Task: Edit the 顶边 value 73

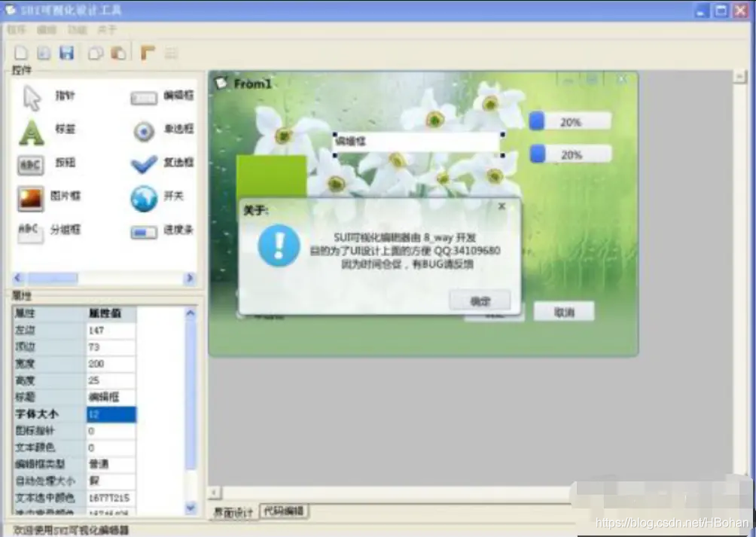Action: (x=111, y=347)
